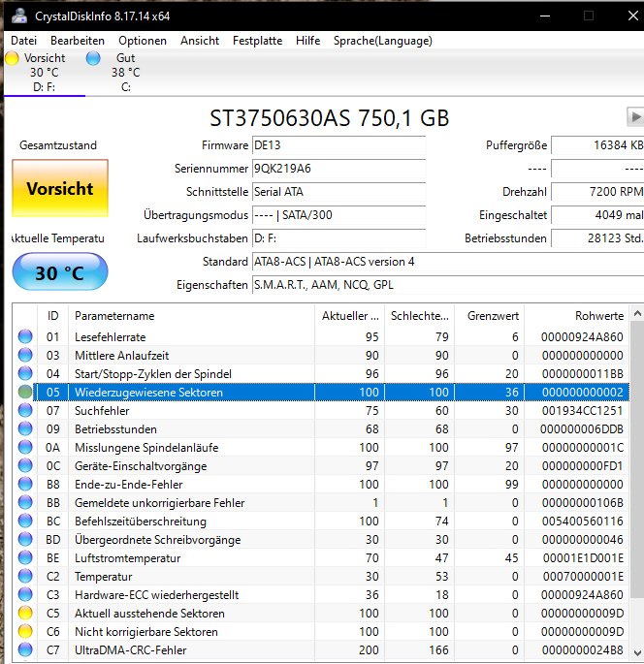
Task: Click the SMART table scroll up arrow
Action: click(637, 314)
